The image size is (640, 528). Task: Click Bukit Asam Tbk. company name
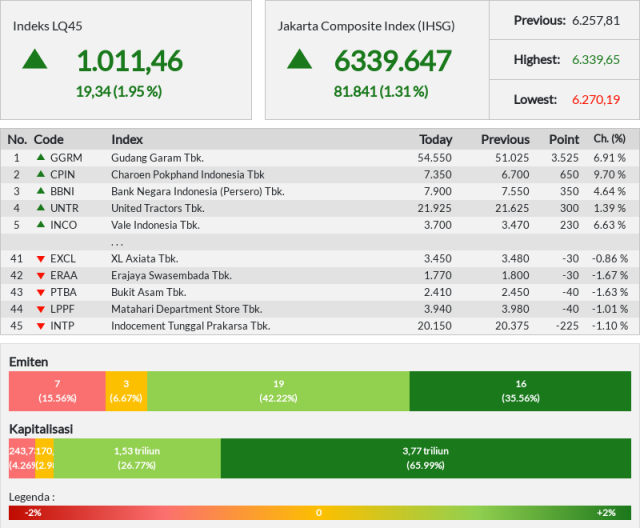[x=149, y=292]
